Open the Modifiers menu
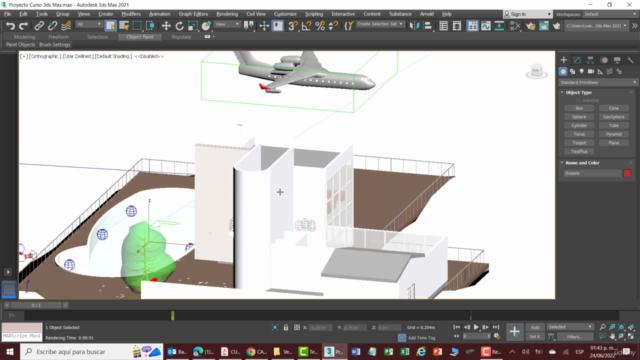The height and width of the screenshot is (360, 640). pyautogui.click(x=131, y=14)
